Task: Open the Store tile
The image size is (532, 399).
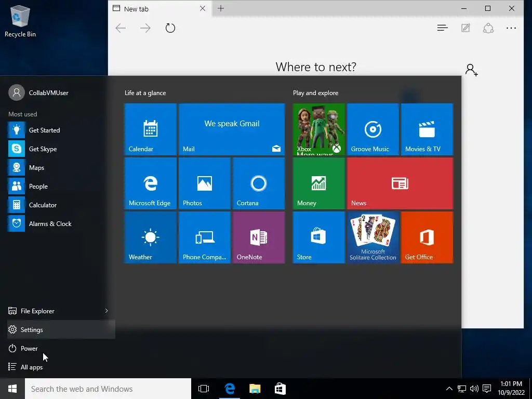Action: tap(319, 237)
